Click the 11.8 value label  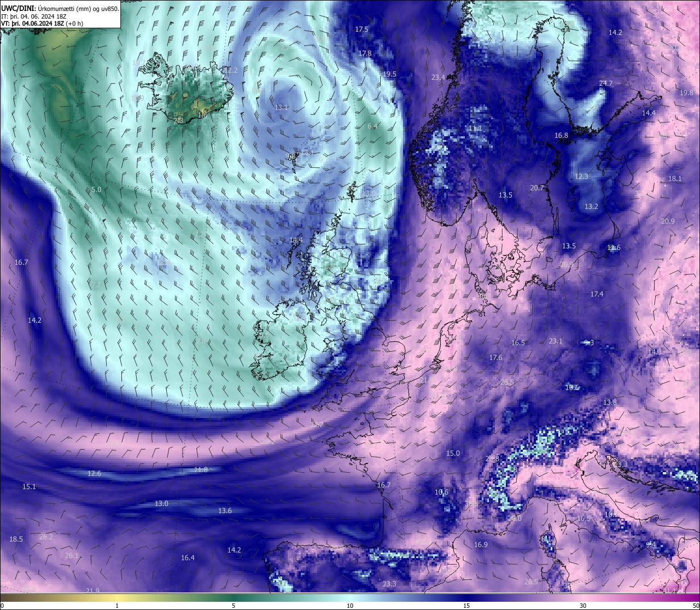[201, 470]
